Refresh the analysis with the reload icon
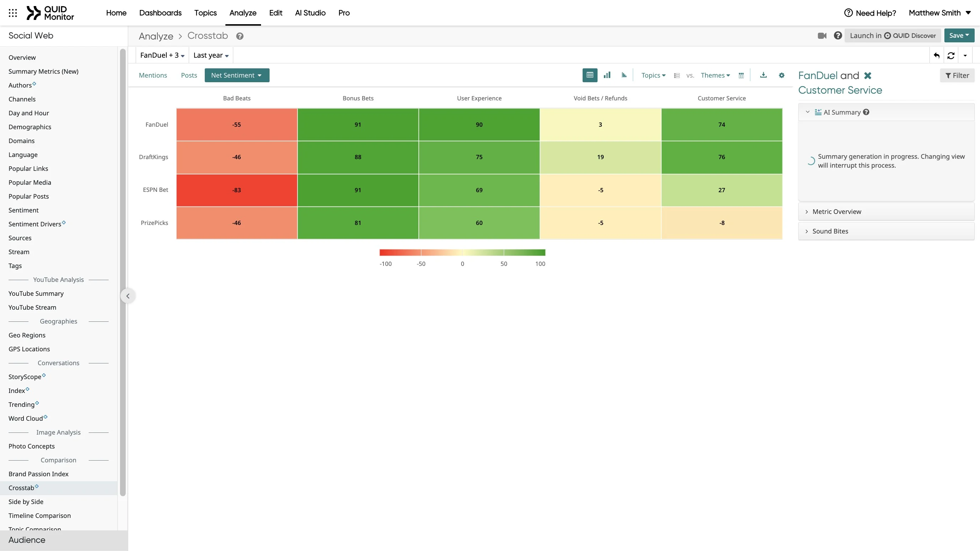The height and width of the screenshot is (551, 980). click(x=951, y=56)
